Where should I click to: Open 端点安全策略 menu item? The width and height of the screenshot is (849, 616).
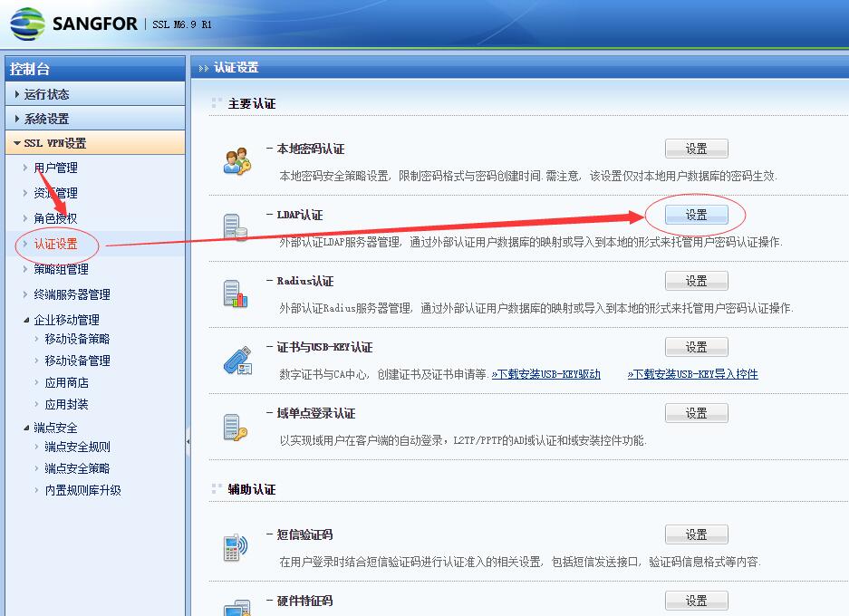pyautogui.click(x=77, y=468)
